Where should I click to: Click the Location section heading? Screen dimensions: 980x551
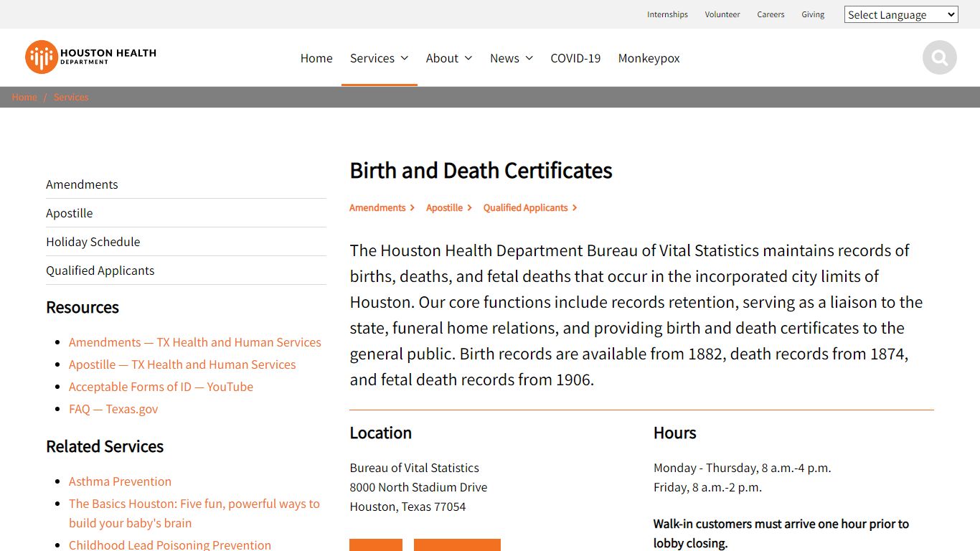(380, 433)
